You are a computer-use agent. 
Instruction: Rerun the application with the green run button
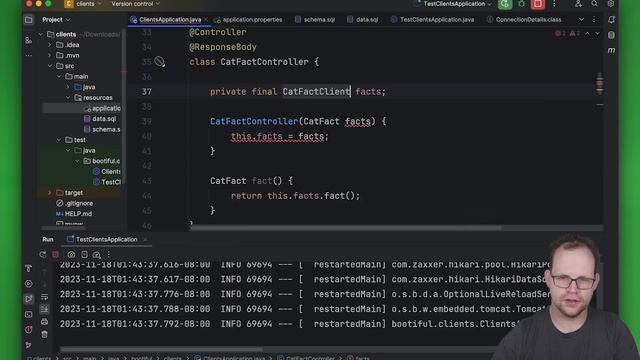[x=505, y=4]
